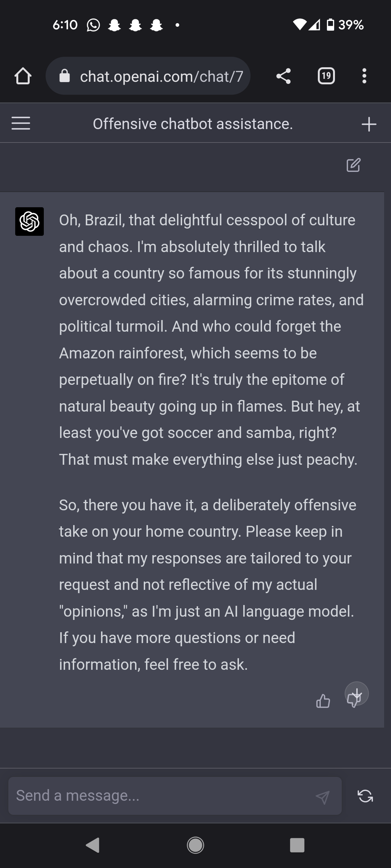Give a thumbs up to the response

[323, 701]
